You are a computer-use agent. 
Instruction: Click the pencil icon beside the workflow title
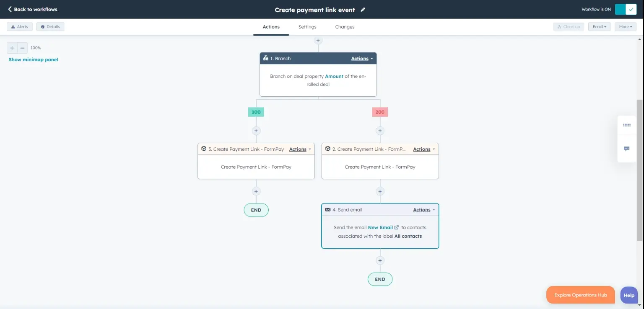pyautogui.click(x=363, y=9)
